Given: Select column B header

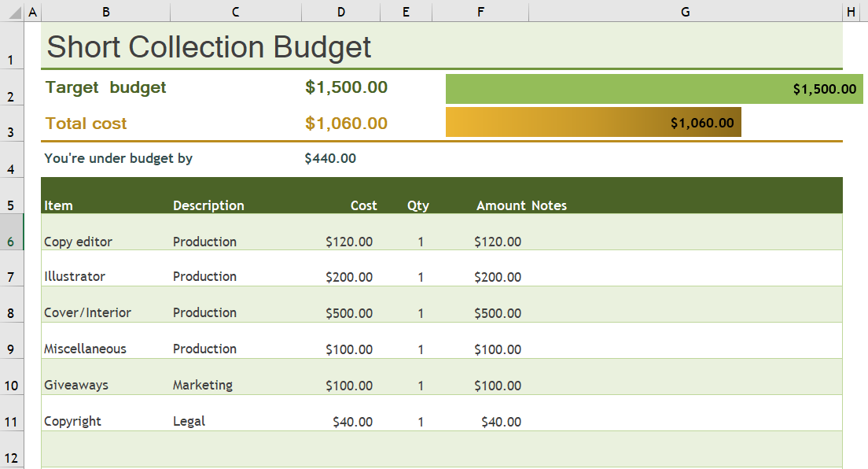Looking at the screenshot, I should (x=105, y=12).
